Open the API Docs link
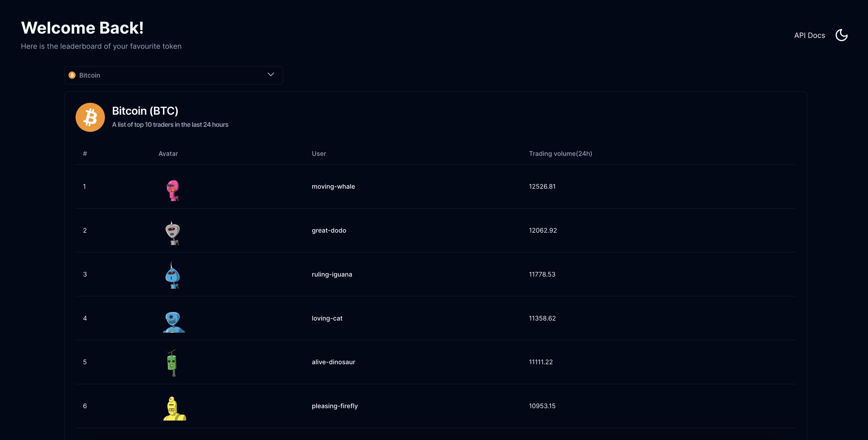868x440 pixels. pyautogui.click(x=809, y=35)
